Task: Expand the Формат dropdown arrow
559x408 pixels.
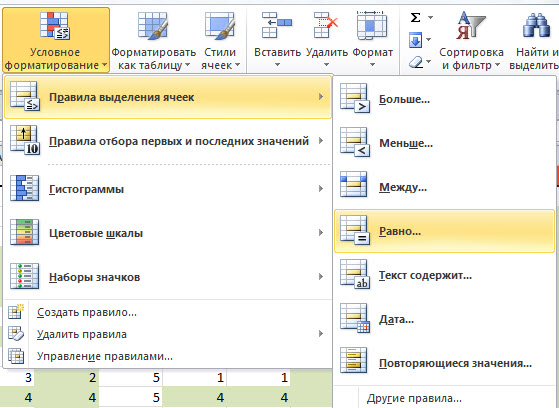Action: click(x=373, y=65)
